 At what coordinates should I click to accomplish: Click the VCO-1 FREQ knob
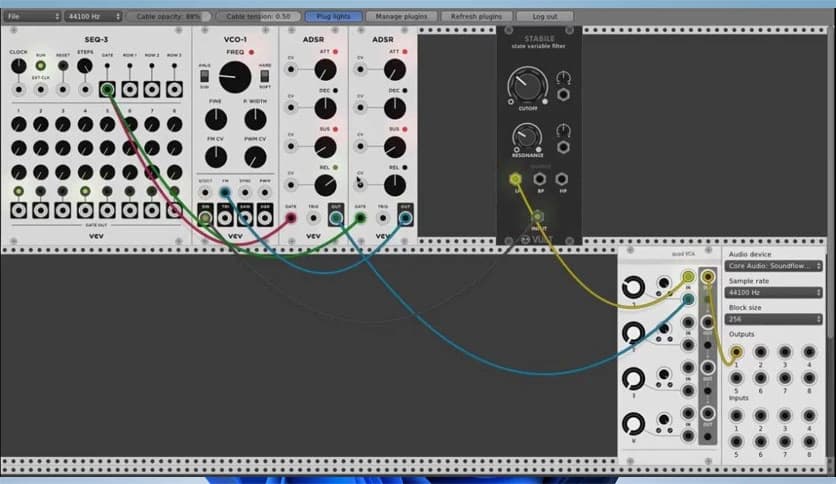pos(235,75)
